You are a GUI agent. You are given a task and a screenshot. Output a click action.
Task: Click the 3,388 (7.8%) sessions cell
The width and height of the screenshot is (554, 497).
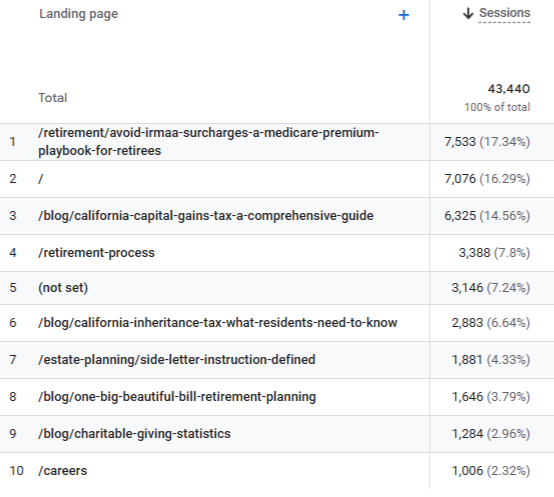494,253
